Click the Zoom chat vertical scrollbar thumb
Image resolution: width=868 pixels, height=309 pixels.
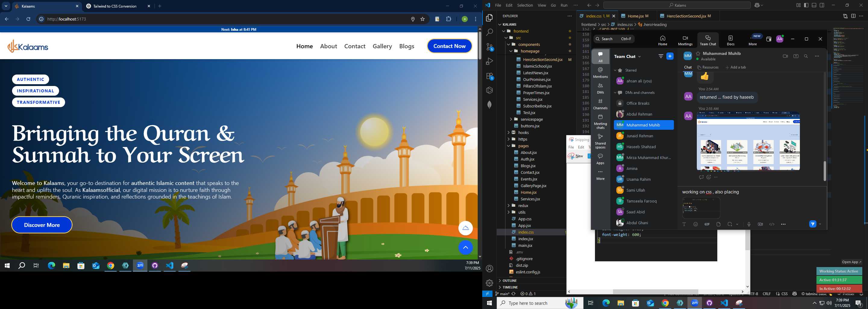coord(825,171)
